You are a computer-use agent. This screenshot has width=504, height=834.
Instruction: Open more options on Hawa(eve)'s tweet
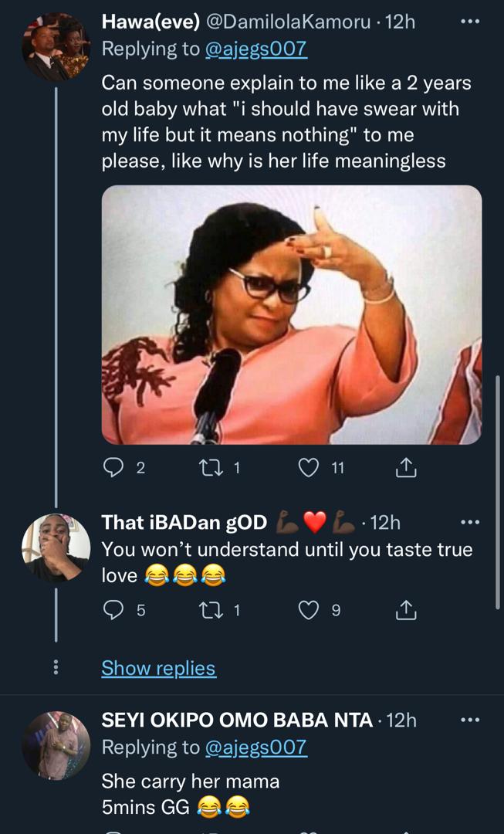470,22
